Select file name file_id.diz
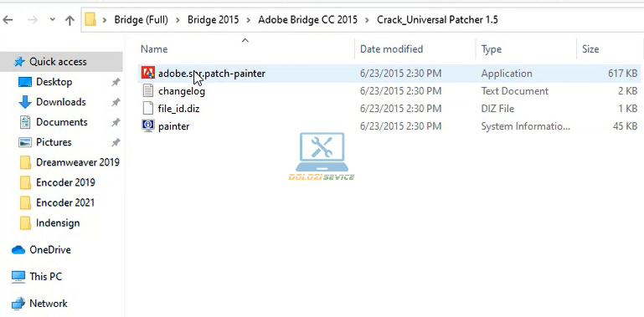Viewport: 644px width, 317px height. coord(178,109)
